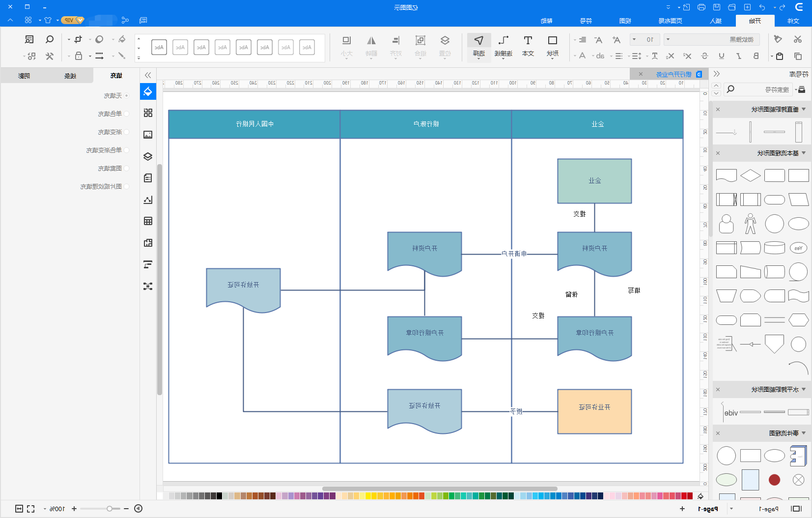Toggle Italic text formatting

tap(739, 56)
